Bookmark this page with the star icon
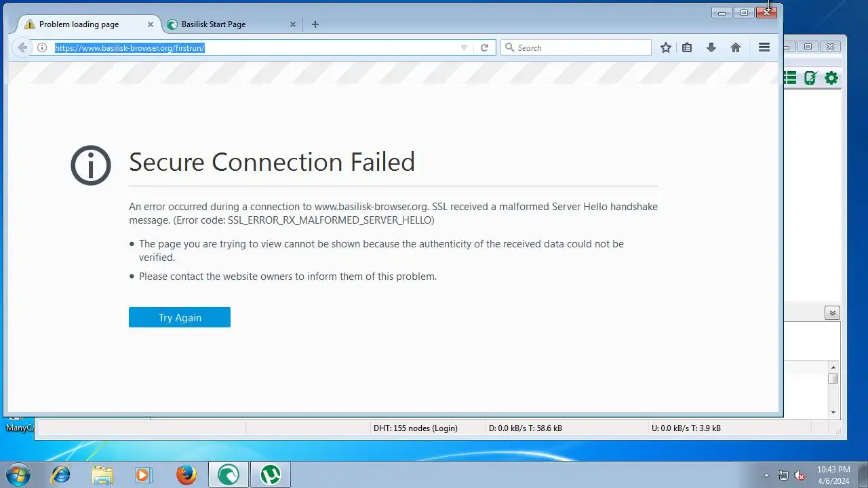The width and height of the screenshot is (868, 488). (x=666, y=47)
